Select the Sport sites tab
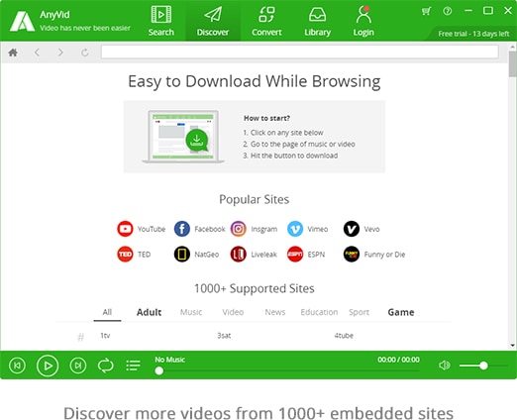Screen dimensions: 517x420 coord(359,312)
